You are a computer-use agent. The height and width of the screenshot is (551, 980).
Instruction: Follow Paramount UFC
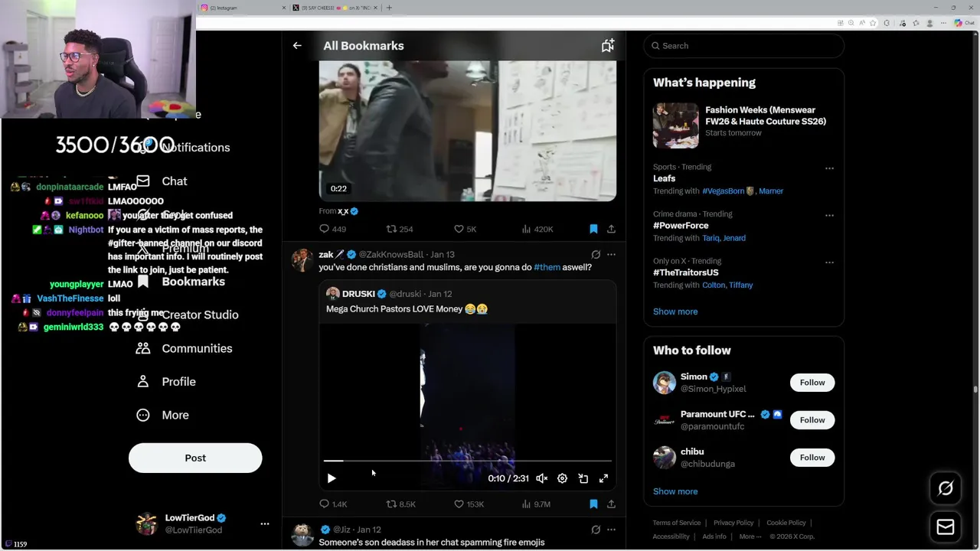click(x=812, y=420)
